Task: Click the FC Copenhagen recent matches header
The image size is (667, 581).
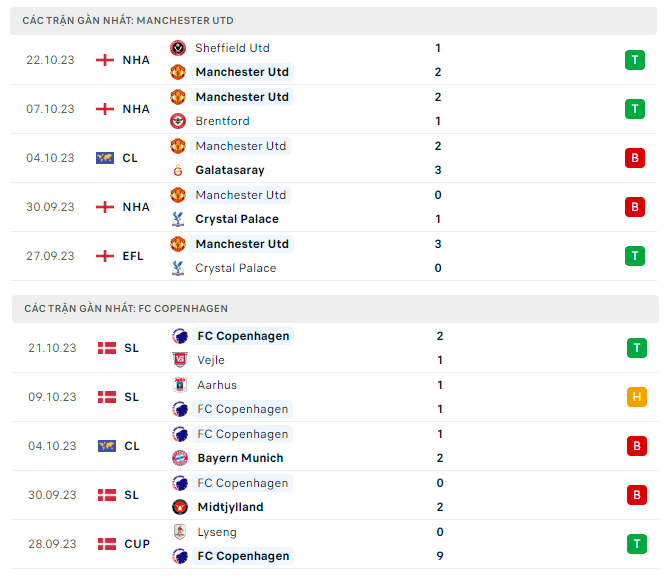Action: 125,308
